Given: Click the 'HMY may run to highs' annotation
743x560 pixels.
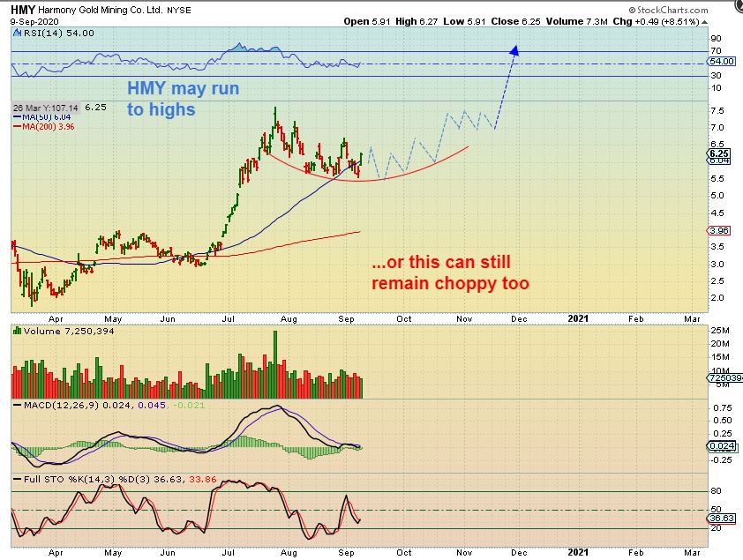Looking at the screenshot, I should [183, 99].
